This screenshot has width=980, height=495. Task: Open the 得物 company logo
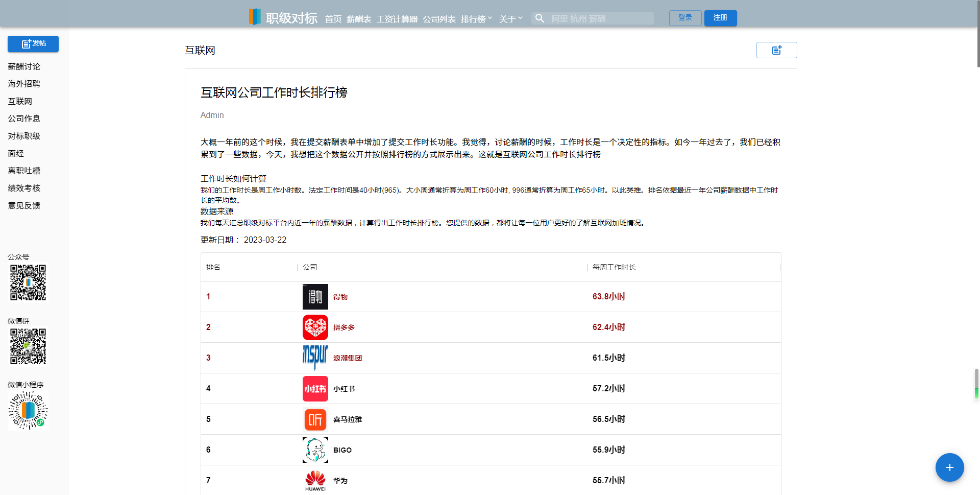click(315, 297)
